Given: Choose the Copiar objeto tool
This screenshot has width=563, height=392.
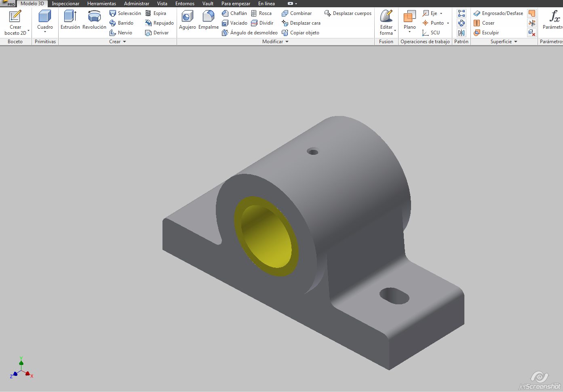Looking at the screenshot, I should pyautogui.click(x=300, y=33).
